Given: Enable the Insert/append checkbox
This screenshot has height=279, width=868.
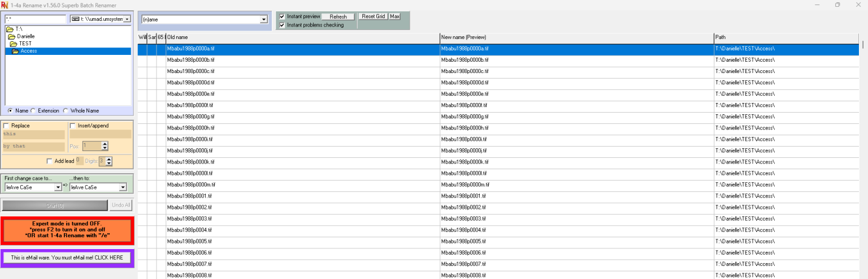Looking at the screenshot, I should coord(72,126).
